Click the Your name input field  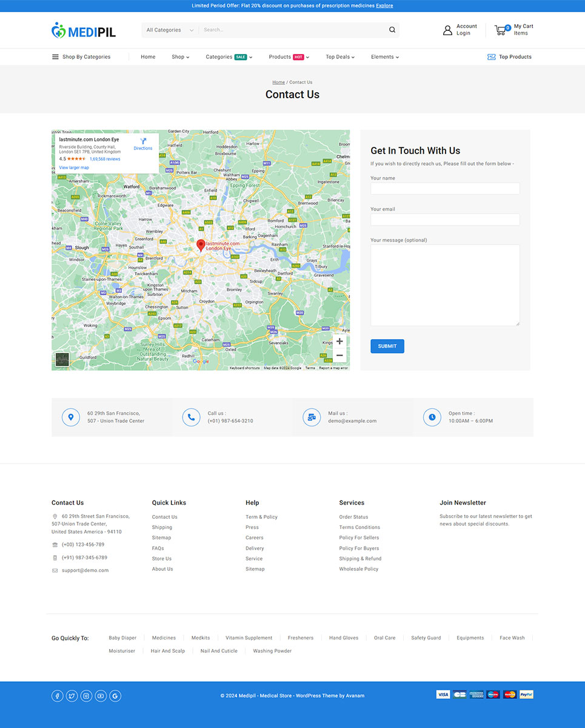point(445,189)
